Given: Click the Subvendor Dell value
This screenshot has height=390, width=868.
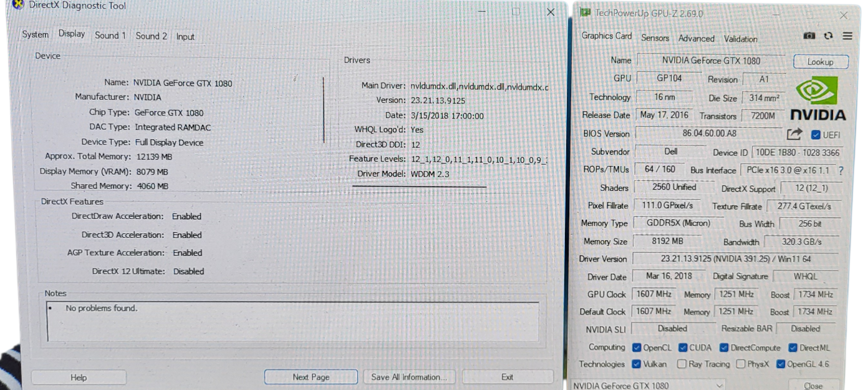Looking at the screenshot, I should 670,152.
